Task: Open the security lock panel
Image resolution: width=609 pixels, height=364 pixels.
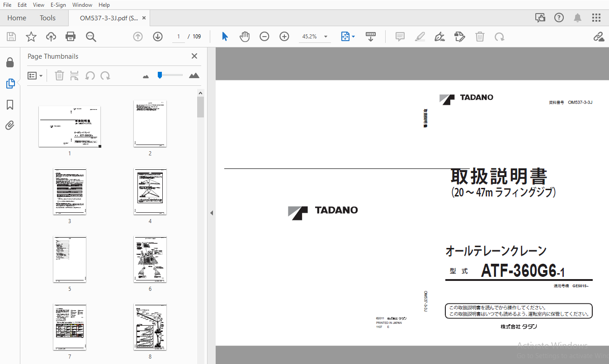Action: click(x=10, y=62)
